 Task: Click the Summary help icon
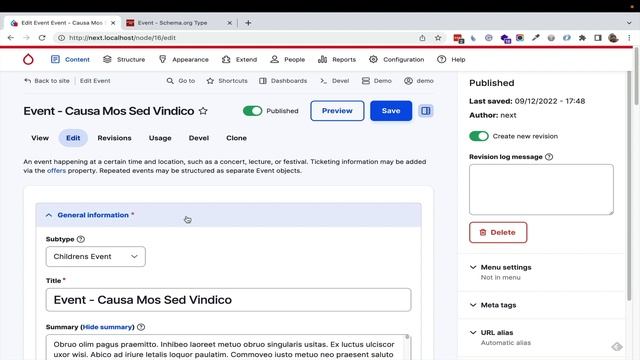pos(141,327)
